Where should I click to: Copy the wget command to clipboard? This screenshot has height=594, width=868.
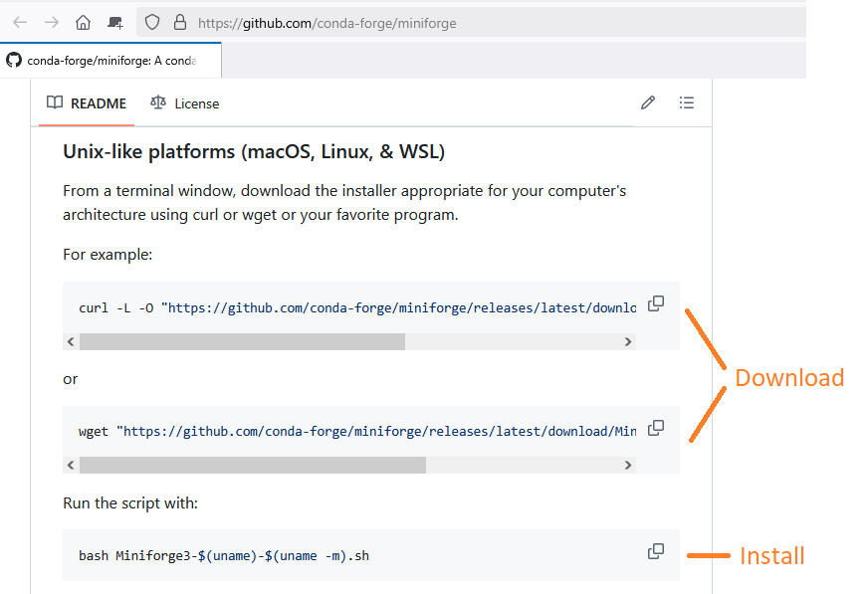(656, 428)
